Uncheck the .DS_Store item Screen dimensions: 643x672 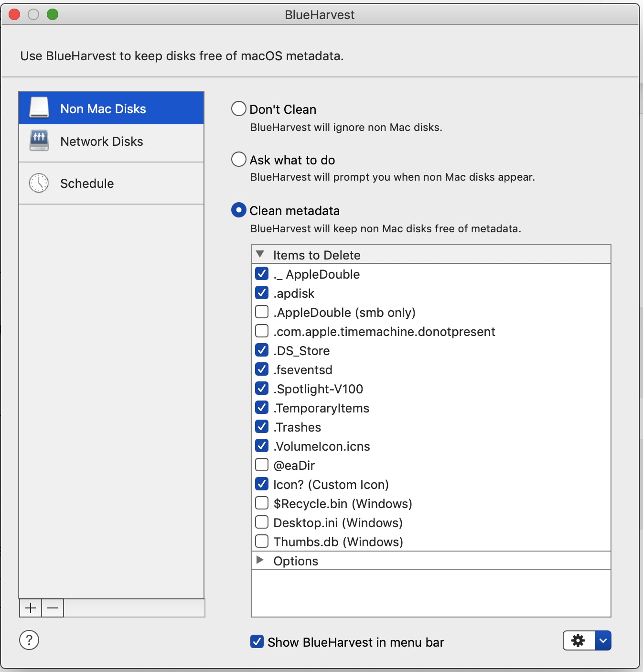click(x=262, y=350)
